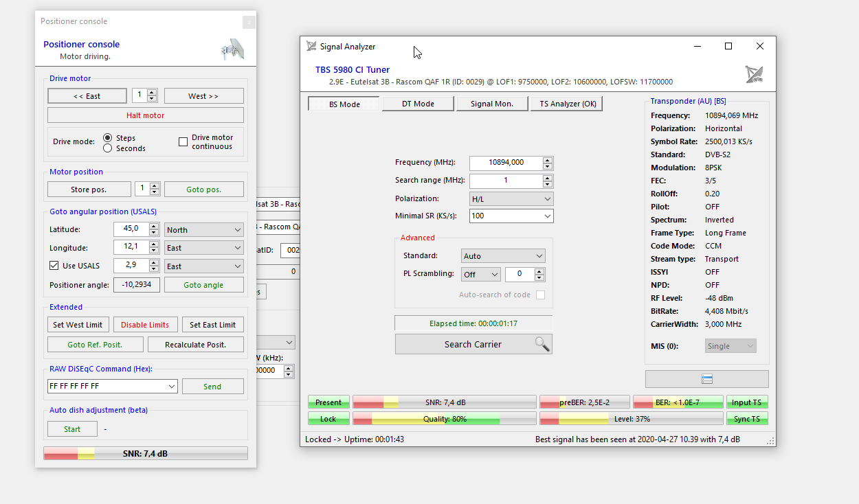Open the Polarization H/L dropdown
The width and height of the screenshot is (859, 504).
[x=511, y=198]
